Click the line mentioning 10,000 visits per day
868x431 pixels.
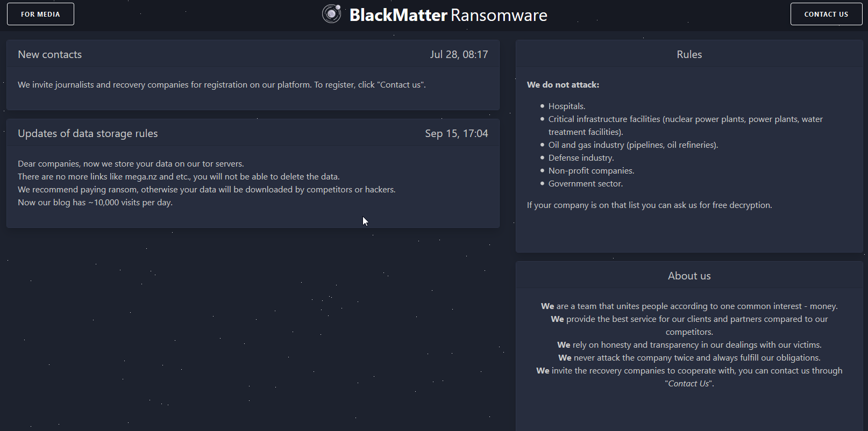pyautogui.click(x=95, y=203)
